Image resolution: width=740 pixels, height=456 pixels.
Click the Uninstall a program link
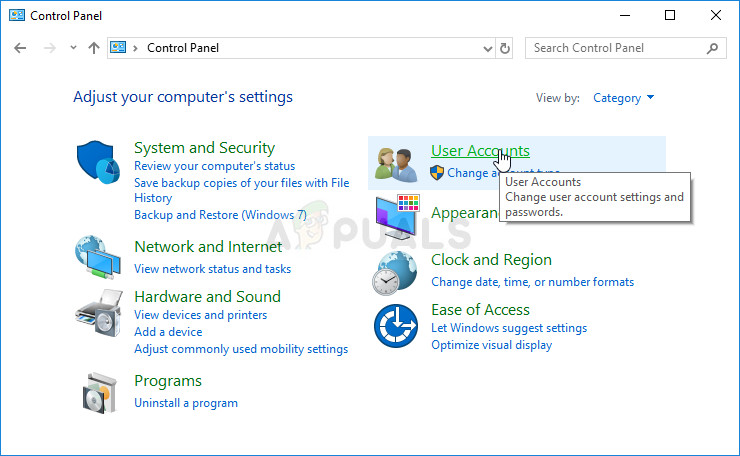tap(186, 403)
